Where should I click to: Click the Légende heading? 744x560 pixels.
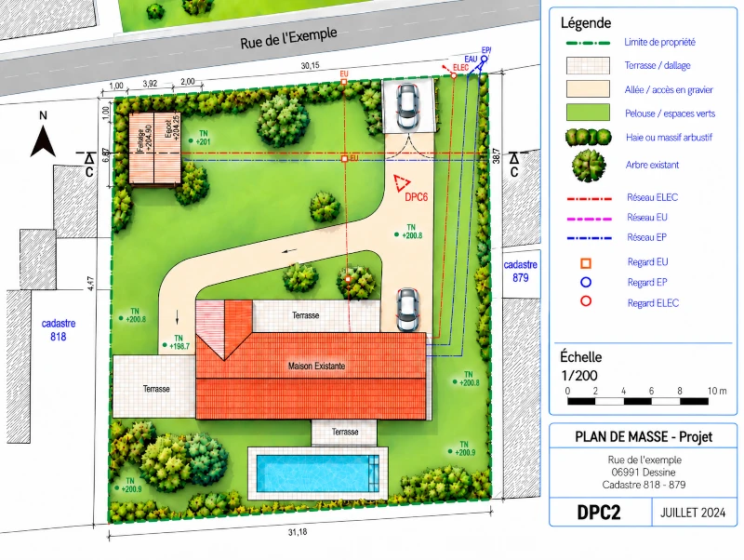[586, 22]
